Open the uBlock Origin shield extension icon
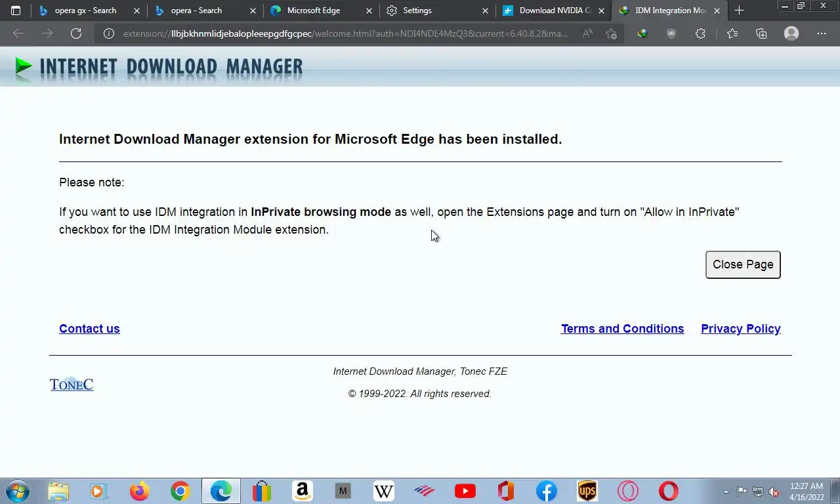Screen dimensions: 840x504 click(671, 33)
